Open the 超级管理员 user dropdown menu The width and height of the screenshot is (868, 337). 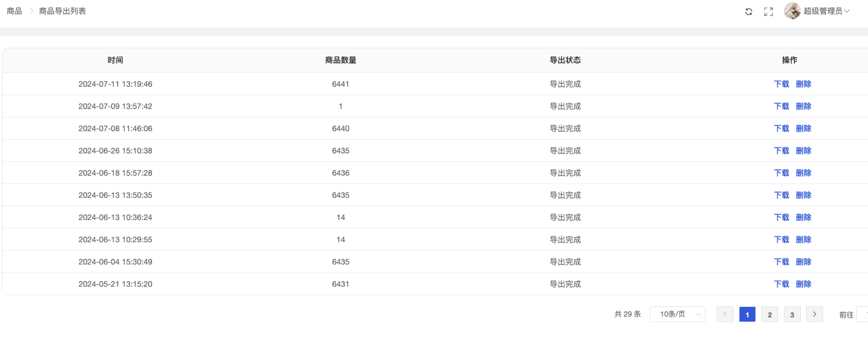(x=826, y=11)
